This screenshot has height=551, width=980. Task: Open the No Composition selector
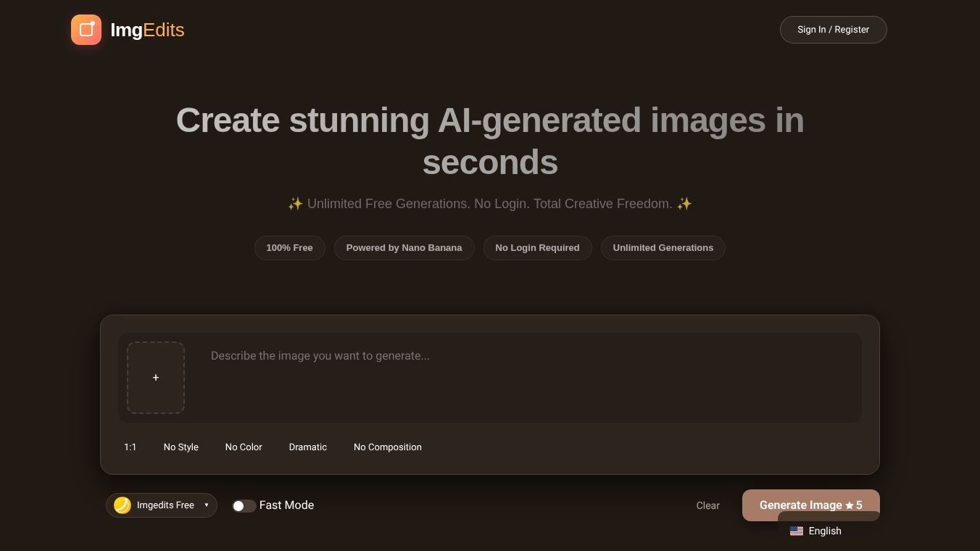388,447
